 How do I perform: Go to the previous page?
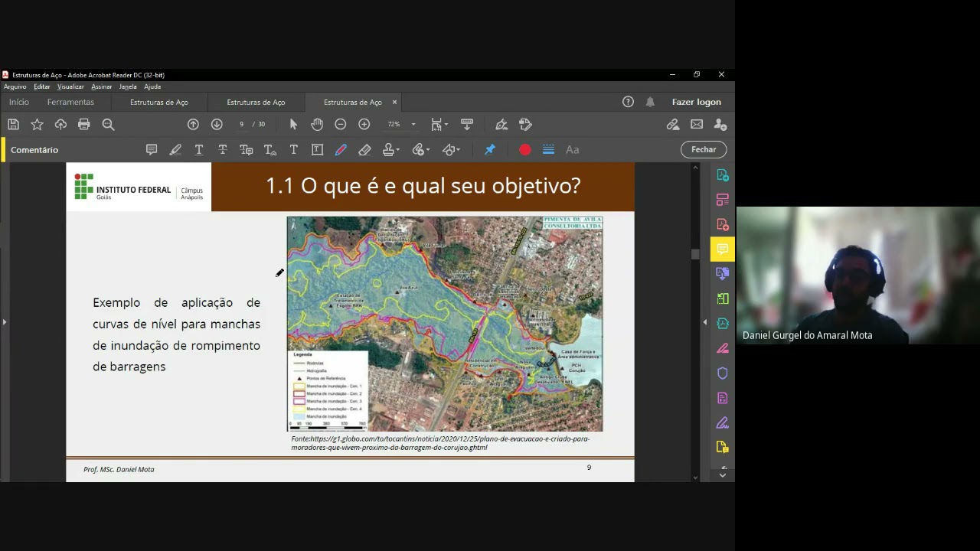click(193, 124)
